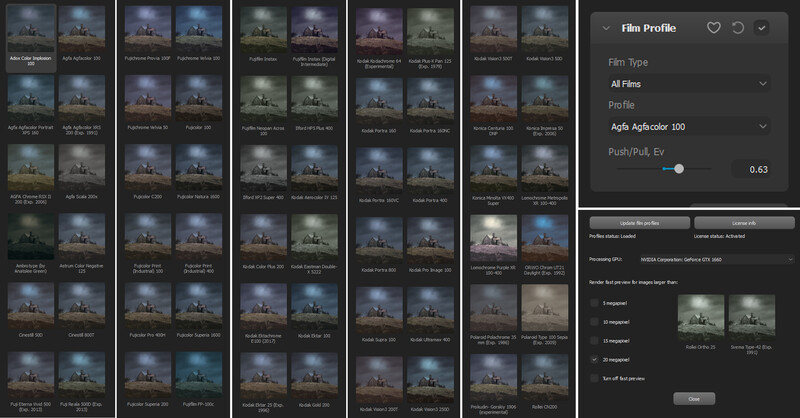Open the Profile dropdown showing Agfa Agfacolor 100
This screenshot has height=418, width=800.
pyautogui.click(x=689, y=127)
